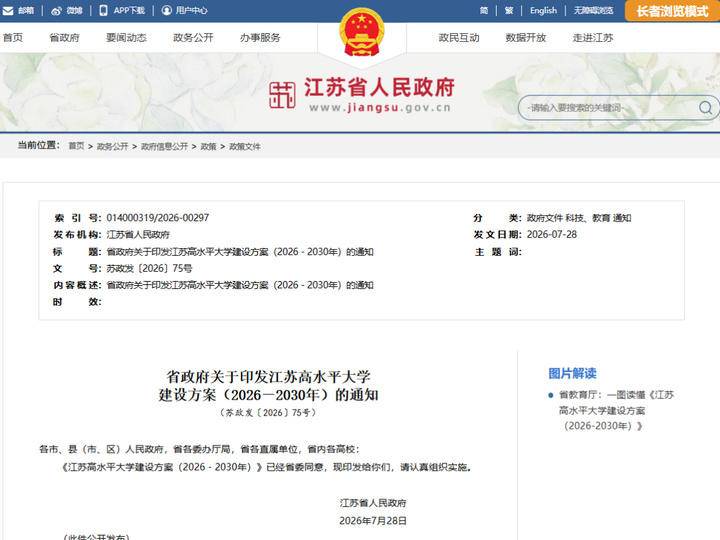Open the 邮箱 link text
The width and height of the screenshot is (720, 540).
click(26, 11)
